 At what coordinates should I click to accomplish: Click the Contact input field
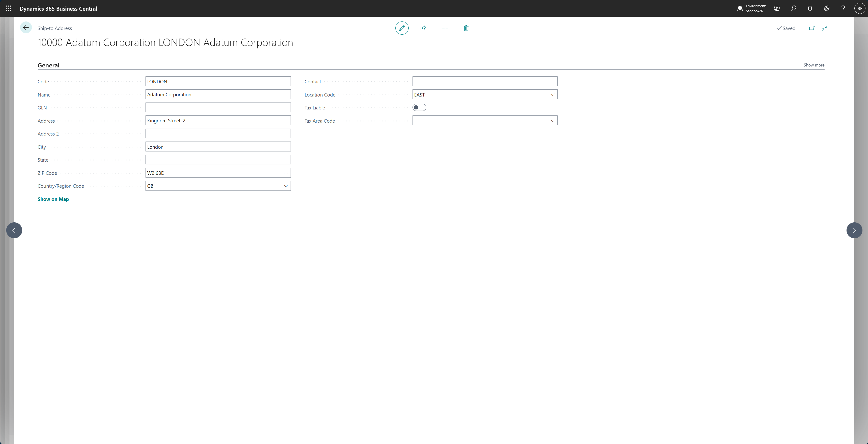tap(485, 82)
